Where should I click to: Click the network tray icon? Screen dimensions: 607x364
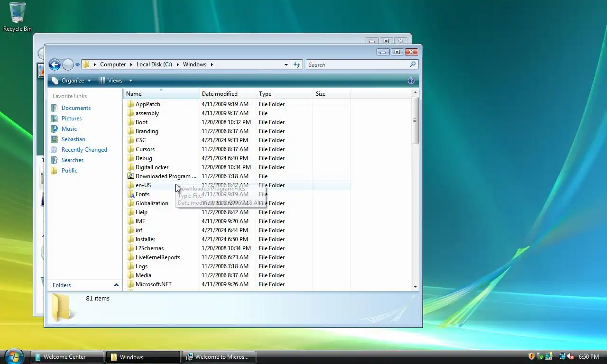(x=561, y=356)
